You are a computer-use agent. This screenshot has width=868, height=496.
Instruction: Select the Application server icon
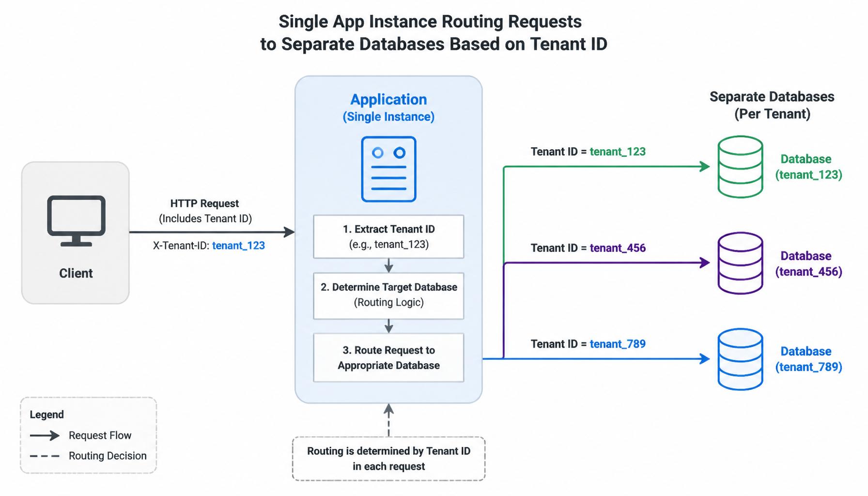pos(388,169)
